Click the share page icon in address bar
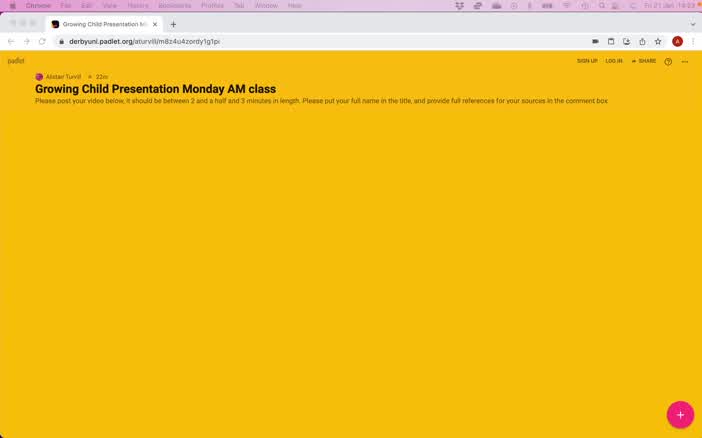Image resolution: width=702 pixels, height=438 pixels. coord(642,42)
